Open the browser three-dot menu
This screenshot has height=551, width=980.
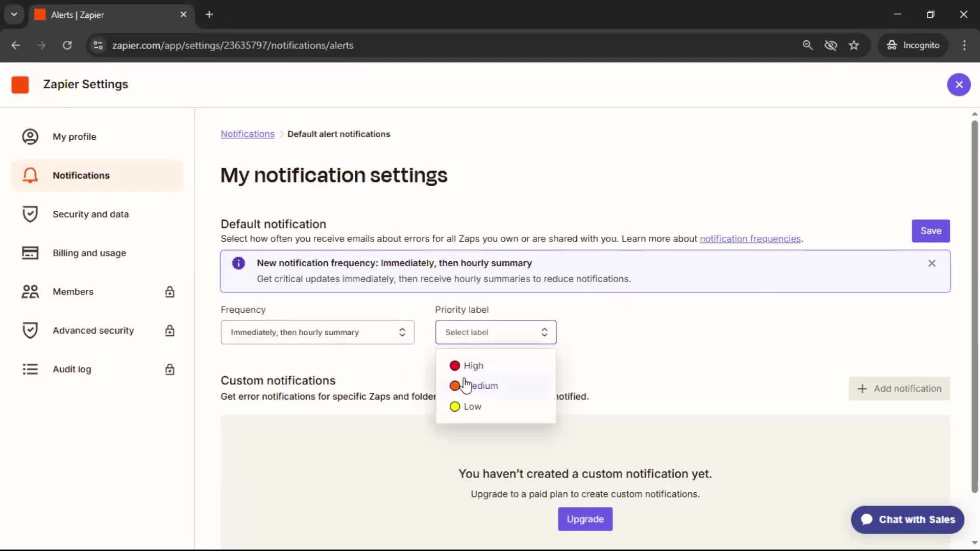point(964,45)
